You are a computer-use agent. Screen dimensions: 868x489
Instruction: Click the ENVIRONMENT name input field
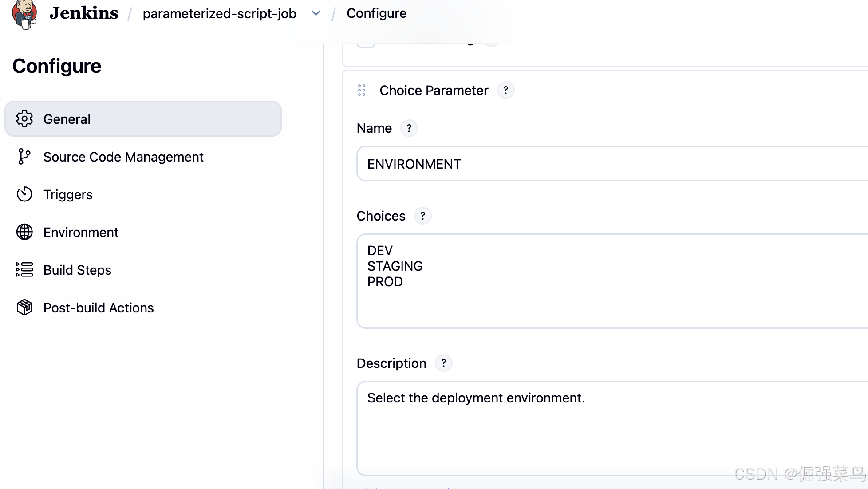pos(612,164)
